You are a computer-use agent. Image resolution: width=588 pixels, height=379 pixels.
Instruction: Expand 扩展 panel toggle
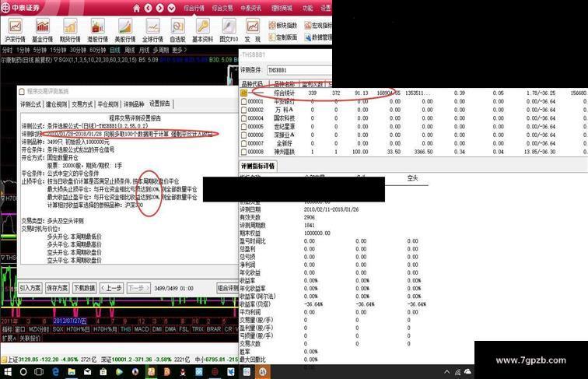9,338
